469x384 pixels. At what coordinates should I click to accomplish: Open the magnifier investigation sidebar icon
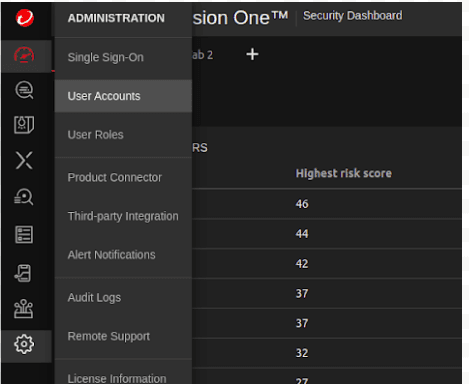click(24, 197)
